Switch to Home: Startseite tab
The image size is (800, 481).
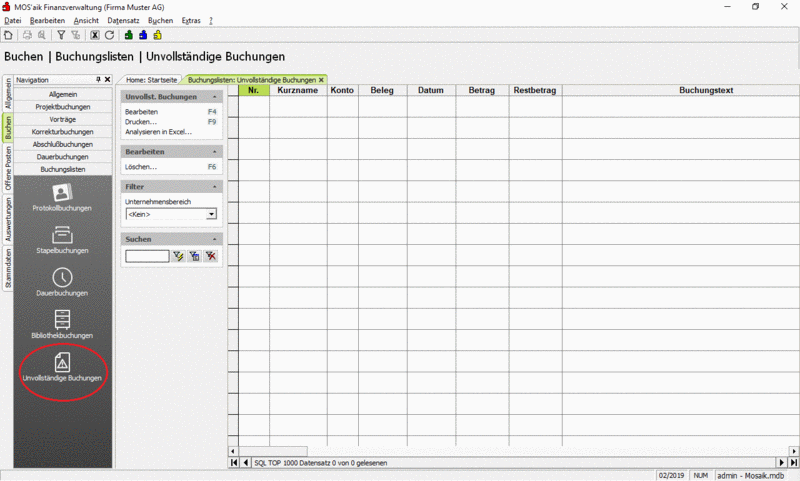coord(151,80)
